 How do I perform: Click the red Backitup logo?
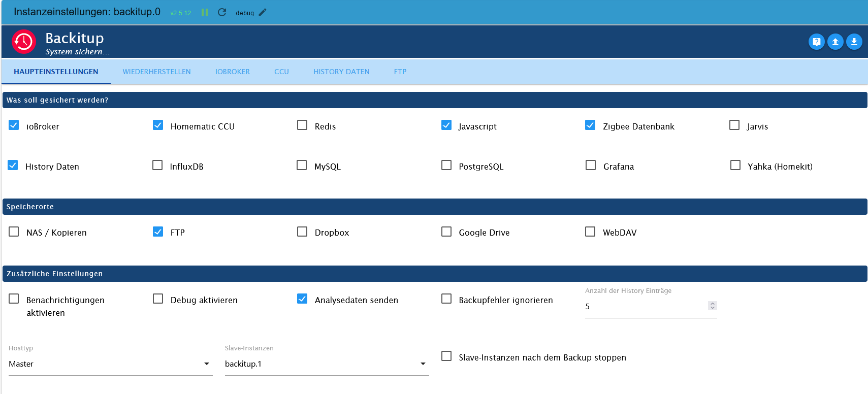click(x=24, y=42)
